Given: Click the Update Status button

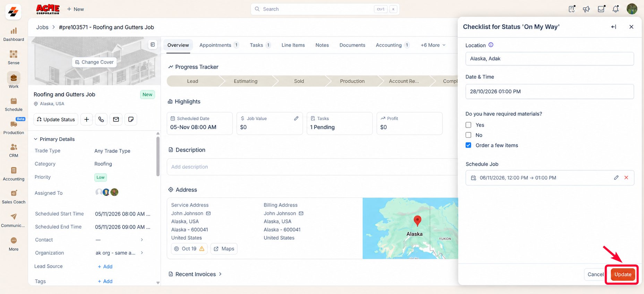Looking at the screenshot, I should [x=56, y=119].
